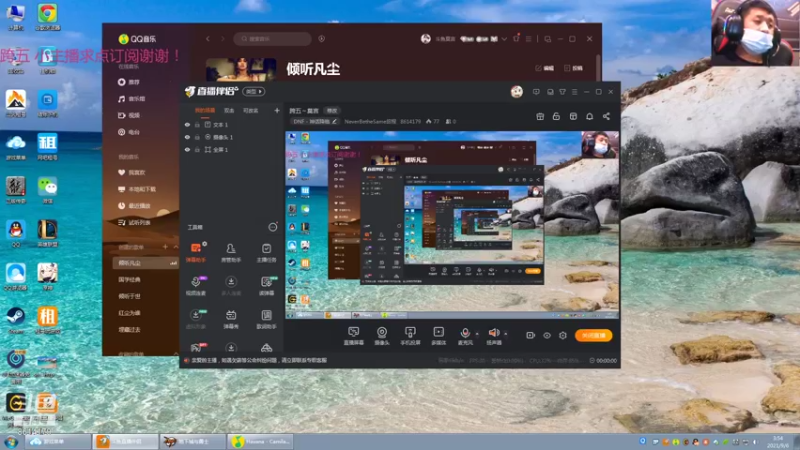Edit the DNF stream category tag
Screen dimensions: 800x450
[x=315, y=121]
